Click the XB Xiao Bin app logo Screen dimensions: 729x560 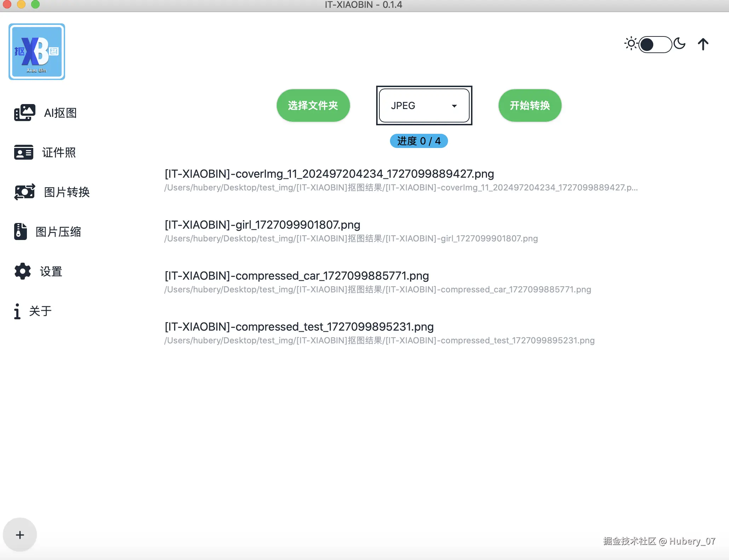(37, 52)
